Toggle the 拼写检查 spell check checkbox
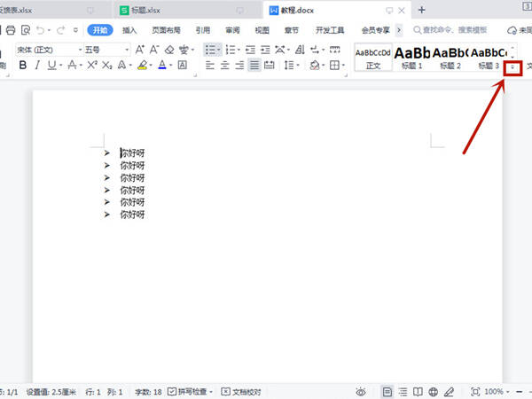 tap(172, 392)
